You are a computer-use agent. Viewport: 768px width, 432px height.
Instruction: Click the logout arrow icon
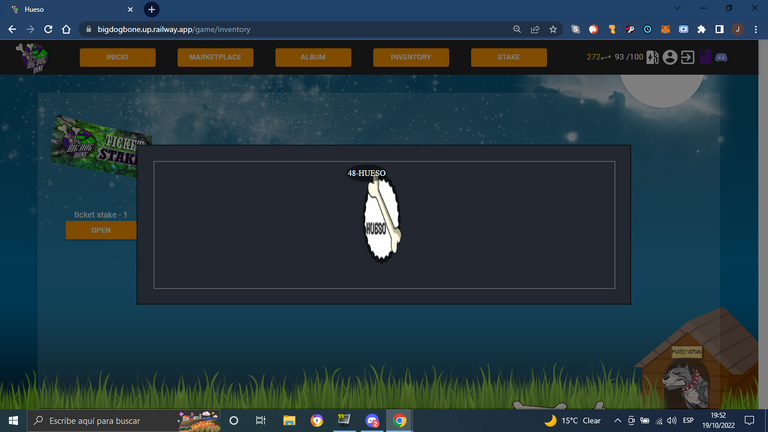(688, 57)
